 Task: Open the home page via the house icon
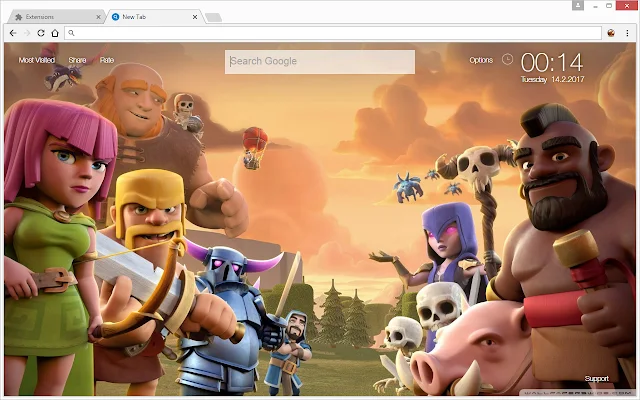click(x=55, y=33)
